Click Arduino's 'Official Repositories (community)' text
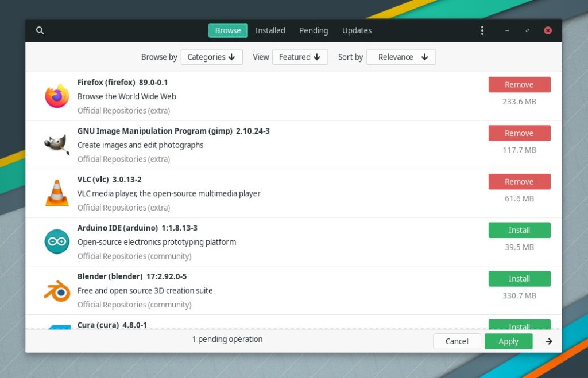The height and width of the screenshot is (378, 588). pos(134,256)
